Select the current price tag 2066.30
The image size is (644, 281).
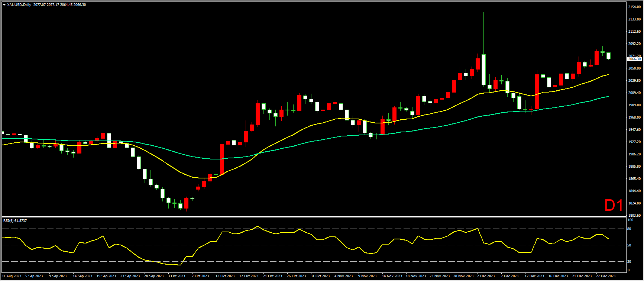point(634,59)
